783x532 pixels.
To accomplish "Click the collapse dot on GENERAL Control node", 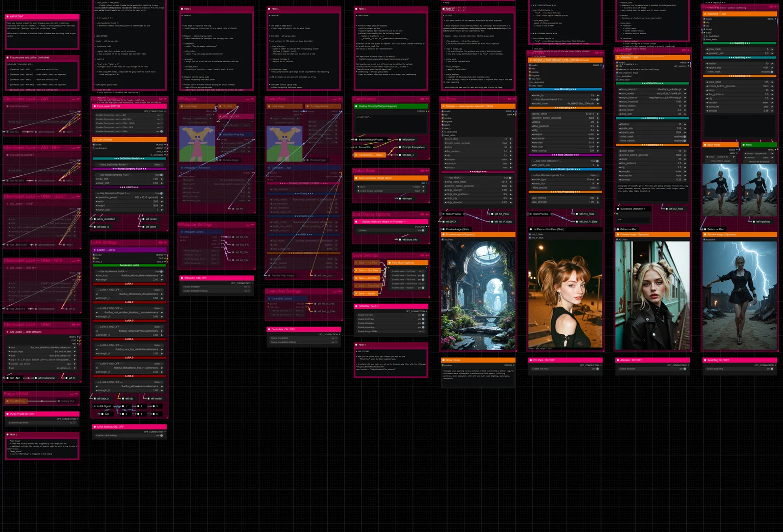I will 356,306.
